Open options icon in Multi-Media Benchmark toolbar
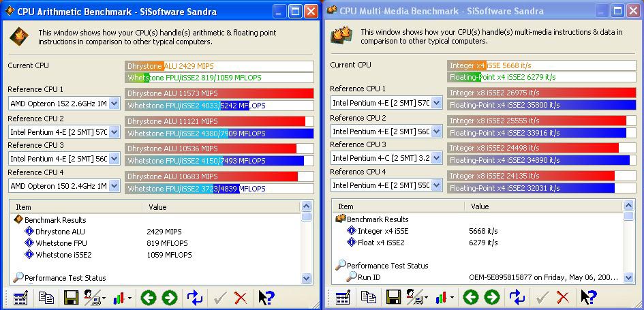 (x=343, y=297)
